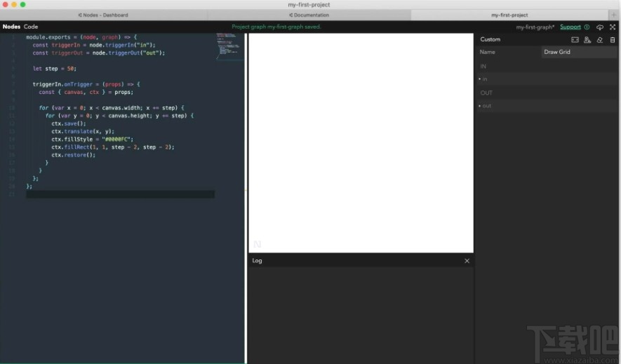The image size is (621, 364).
Task: Add a new tab with plus button
Action: [x=614, y=15]
